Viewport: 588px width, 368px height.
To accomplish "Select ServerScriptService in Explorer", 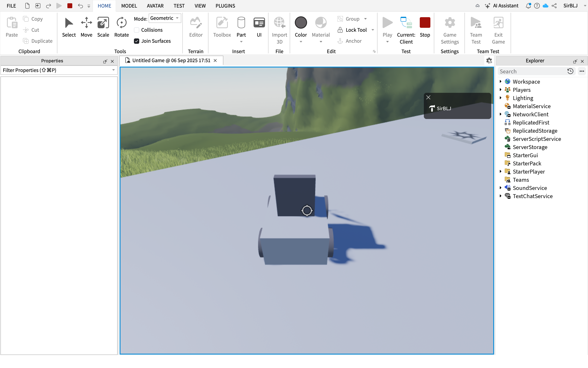I will pos(537,139).
